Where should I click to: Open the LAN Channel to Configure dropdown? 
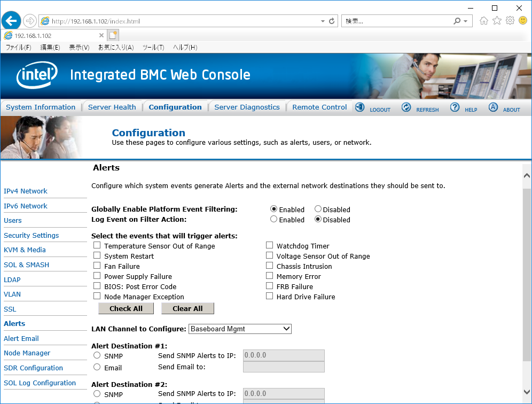tap(240, 329)
